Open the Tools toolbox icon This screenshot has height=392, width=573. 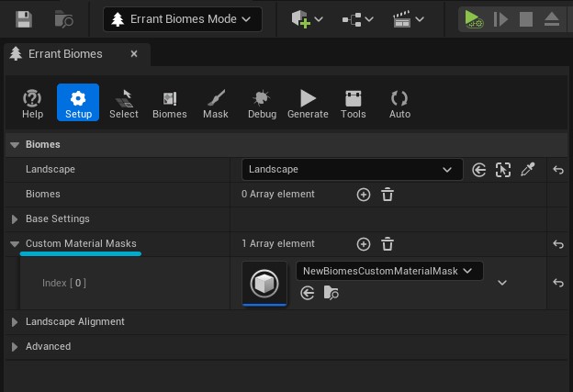[x=353, y=104]
